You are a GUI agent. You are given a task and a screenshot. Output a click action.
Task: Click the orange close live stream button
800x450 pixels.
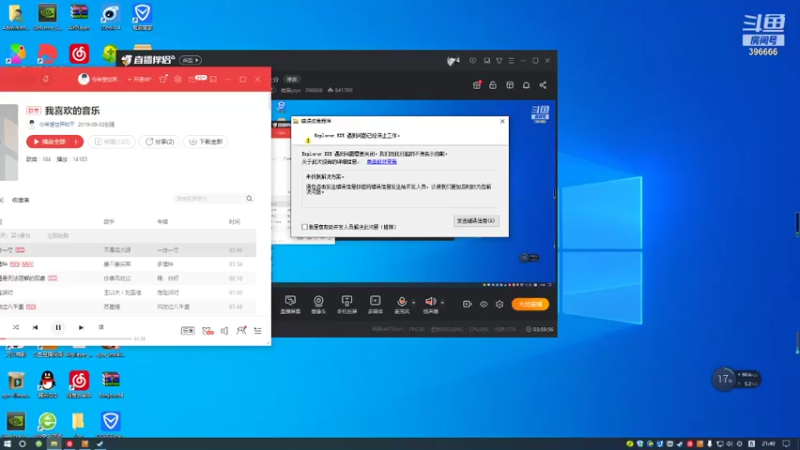pyautogui.click(x=531, y=304)
